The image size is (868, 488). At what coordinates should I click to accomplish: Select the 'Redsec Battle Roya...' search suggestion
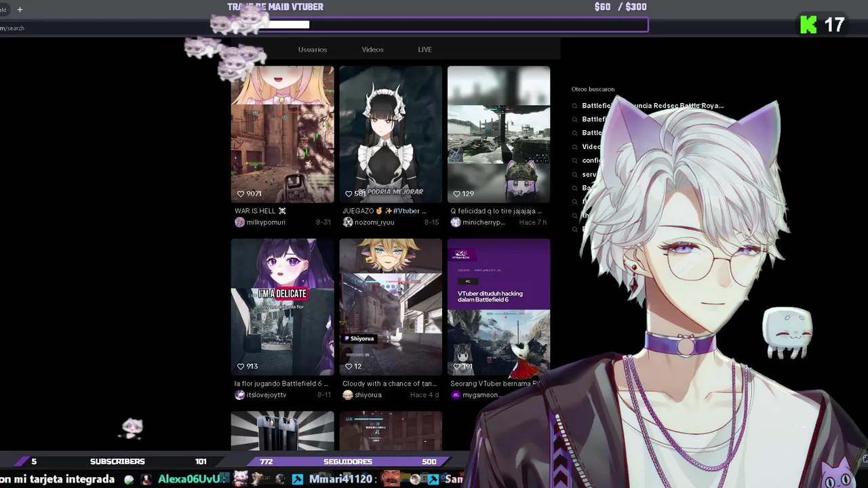652,106
